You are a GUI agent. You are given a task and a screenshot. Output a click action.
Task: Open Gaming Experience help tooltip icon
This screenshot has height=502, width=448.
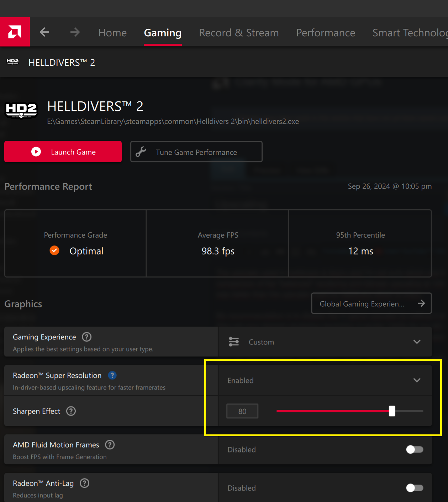coord(86,337)
